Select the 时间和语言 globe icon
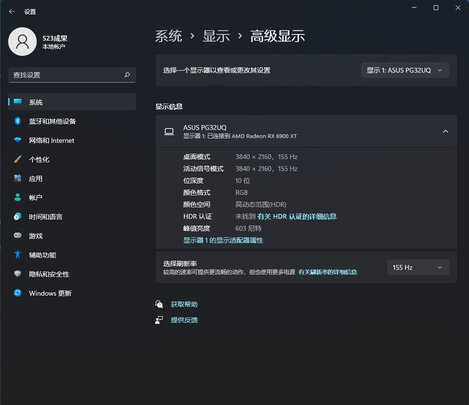Screen dimensions: 469x405 [x=18, y=216]
